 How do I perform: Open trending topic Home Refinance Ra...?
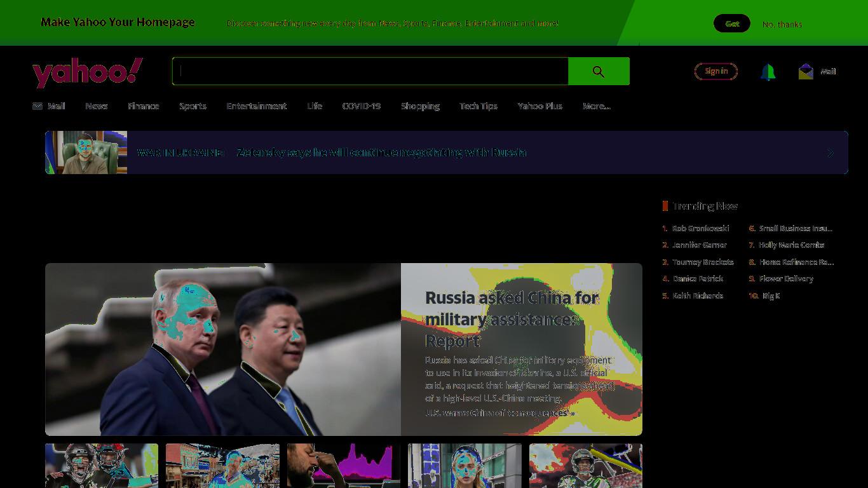796,262
